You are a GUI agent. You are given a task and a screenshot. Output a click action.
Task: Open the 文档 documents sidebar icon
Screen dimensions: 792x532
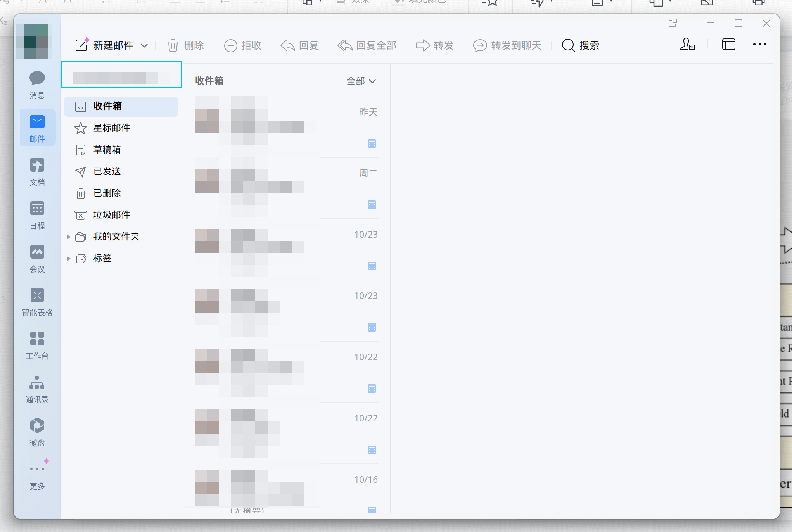(37, 172)
